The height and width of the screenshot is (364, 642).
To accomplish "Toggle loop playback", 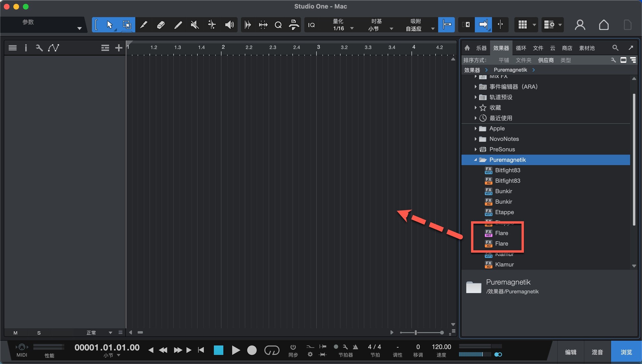I will (x=272, y=350).
